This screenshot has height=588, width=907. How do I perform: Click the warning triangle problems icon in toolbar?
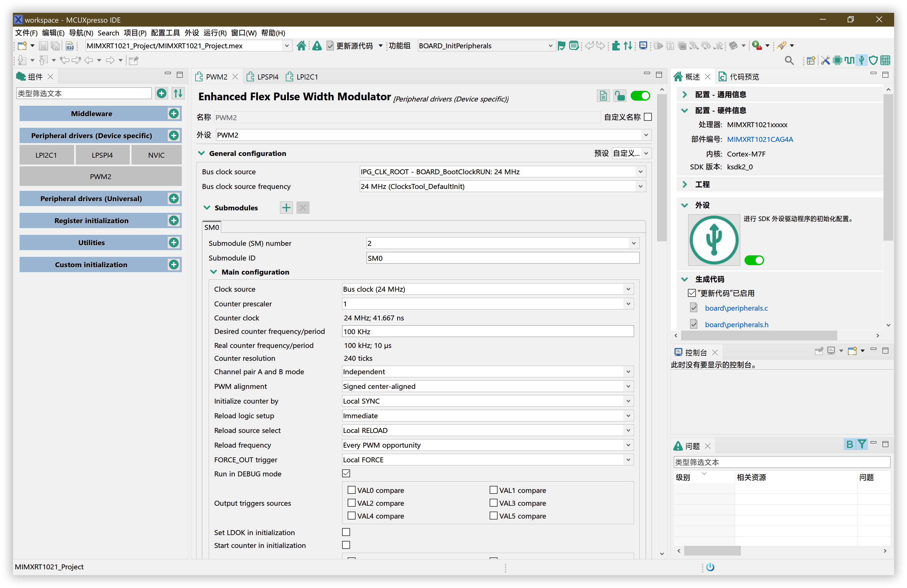pyautogui.click(x=317, y=46)
